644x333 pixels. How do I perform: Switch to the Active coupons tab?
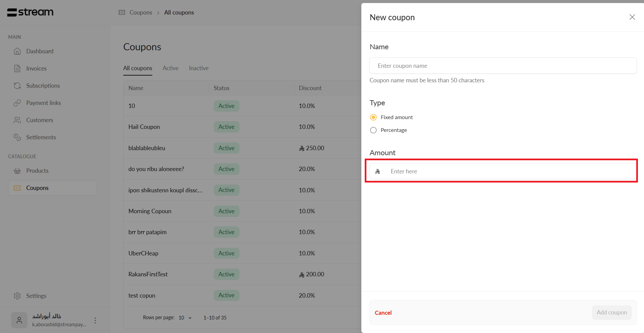171,68
